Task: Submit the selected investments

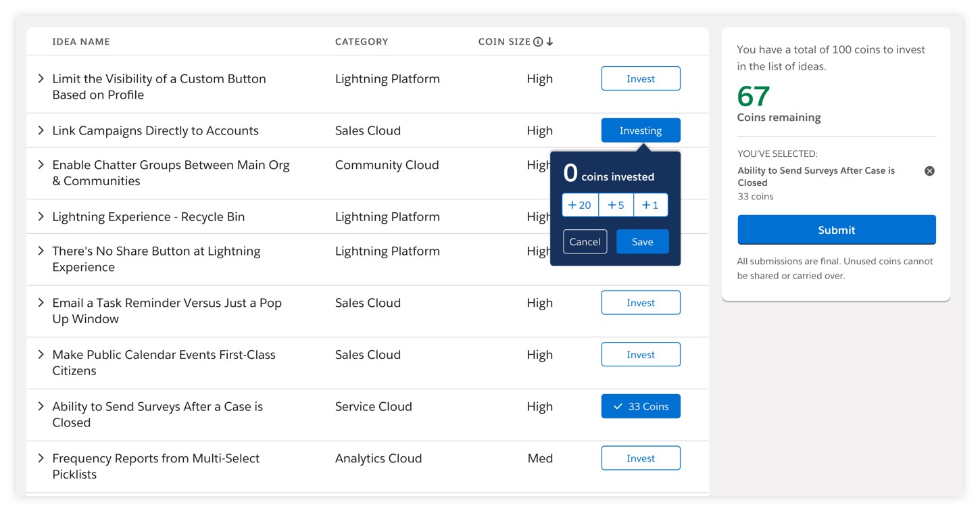Action: coord(836,230)
